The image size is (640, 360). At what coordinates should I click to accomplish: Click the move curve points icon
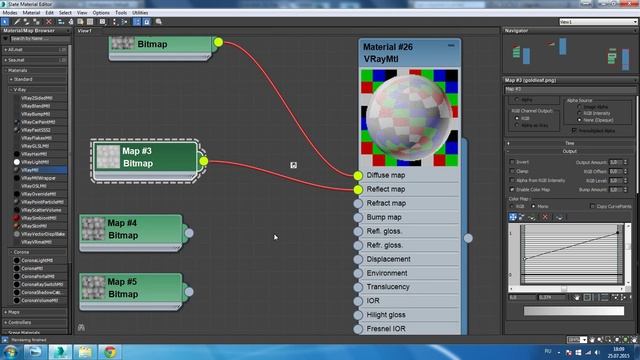click(x=513, y=217)
